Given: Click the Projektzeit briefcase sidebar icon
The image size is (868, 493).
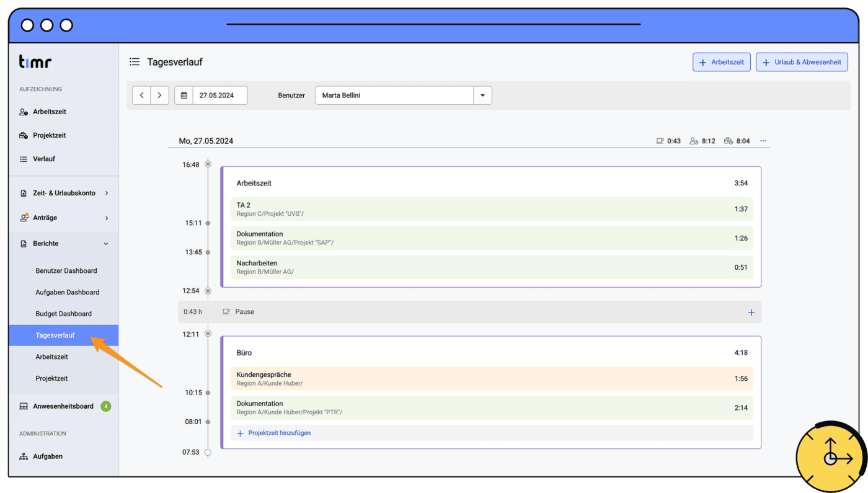Looking at the screenshot, I should click(24, 135).
